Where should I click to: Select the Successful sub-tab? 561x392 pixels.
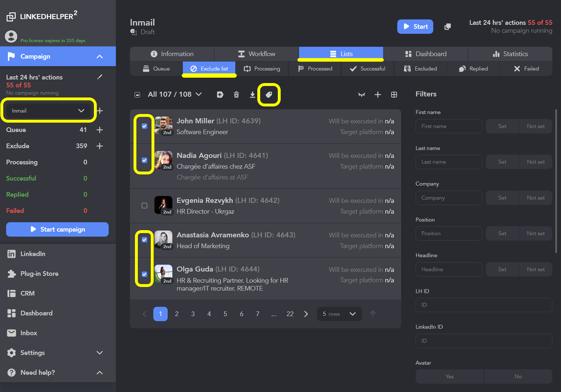click(368, 69)
